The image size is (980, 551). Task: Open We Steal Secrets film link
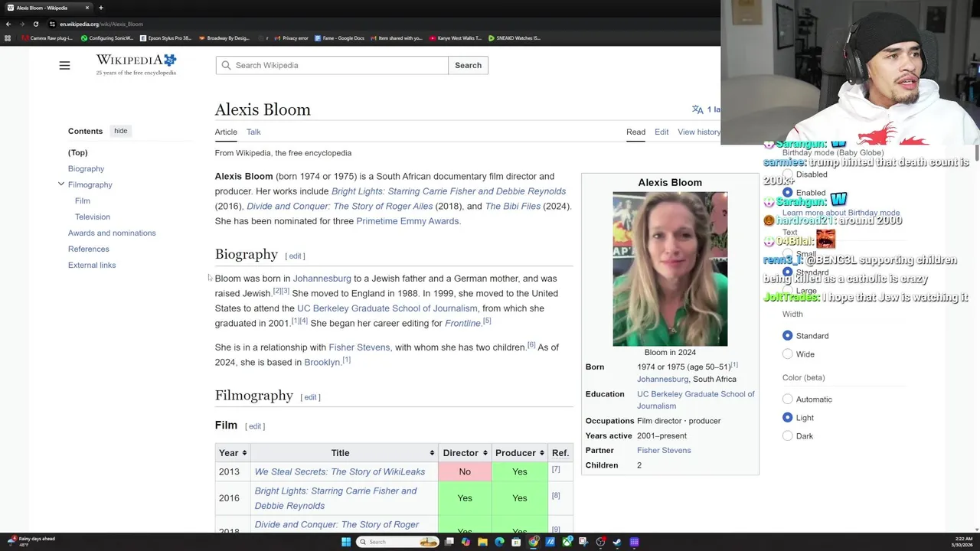(x=339, y=471)
